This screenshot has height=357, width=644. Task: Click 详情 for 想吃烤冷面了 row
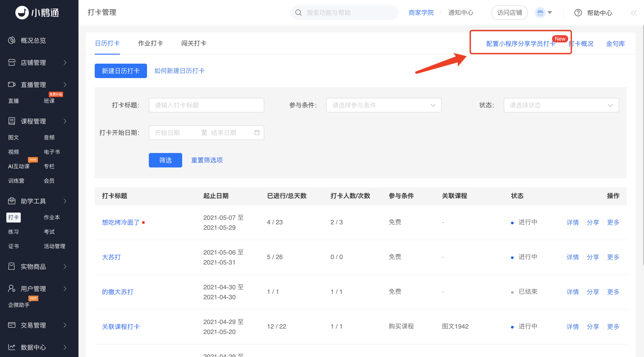point(573,222)
